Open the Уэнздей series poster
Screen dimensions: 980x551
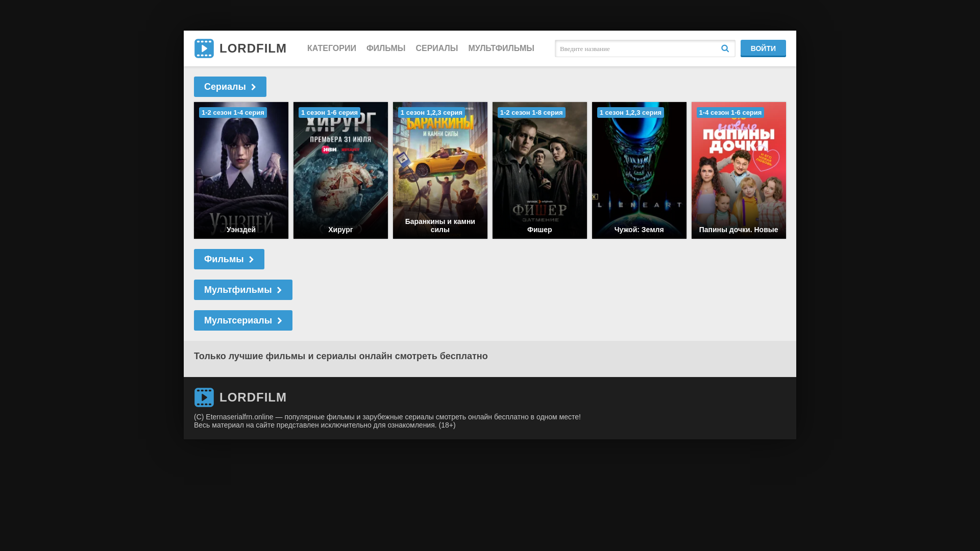tap(241, 170)
